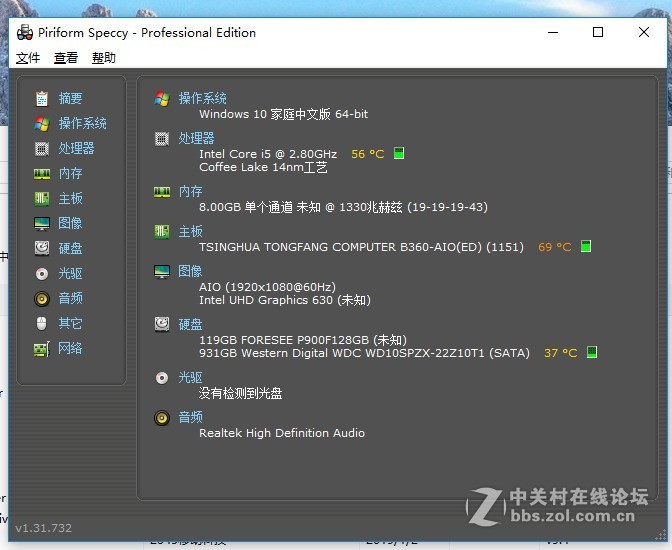
Task: Click sidebar 光驱 disc icon
Action: 42,273
